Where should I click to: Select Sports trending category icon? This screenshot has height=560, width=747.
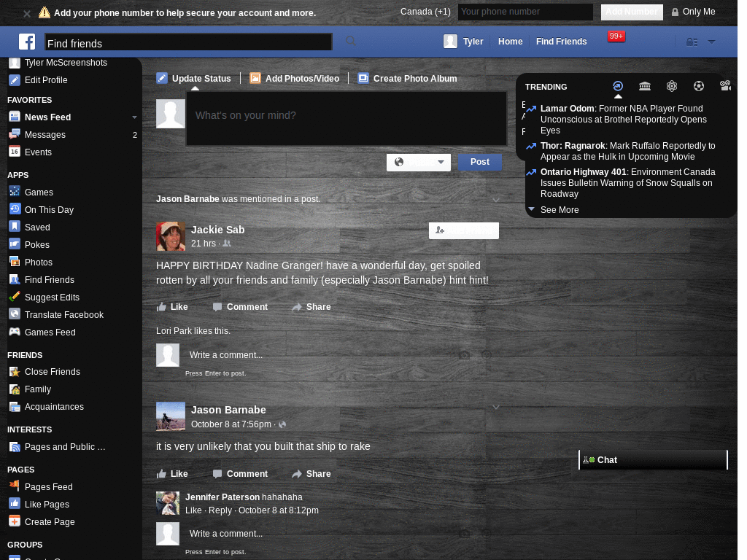[698, 86]
